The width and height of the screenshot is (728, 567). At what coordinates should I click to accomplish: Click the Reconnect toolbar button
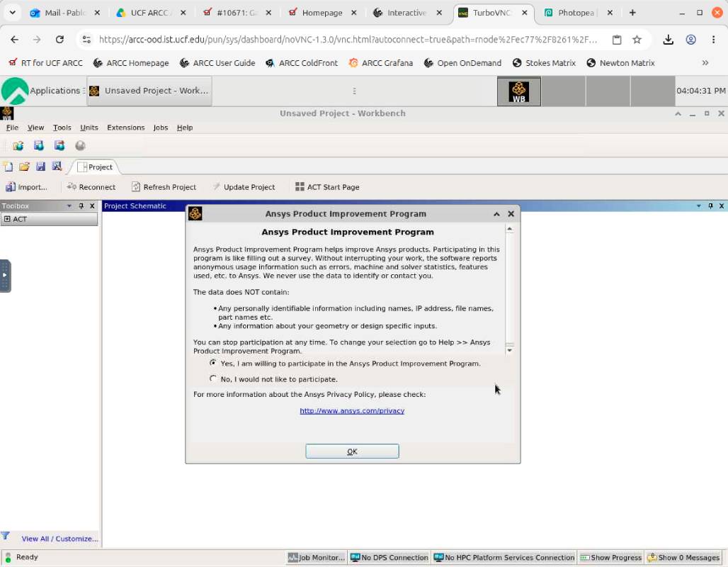[91, 187]
